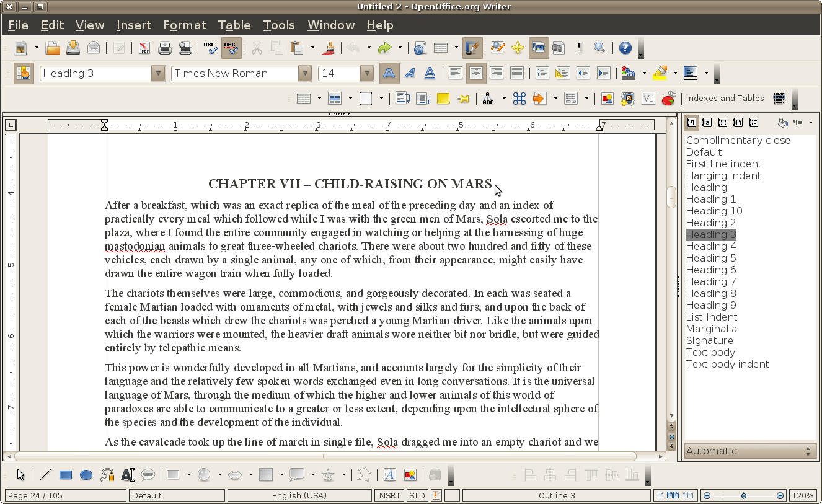Enable Fill Format Mode in the Stylist
Image resolution: width=822 pixels, height=504 pixels.
(782, 122)
